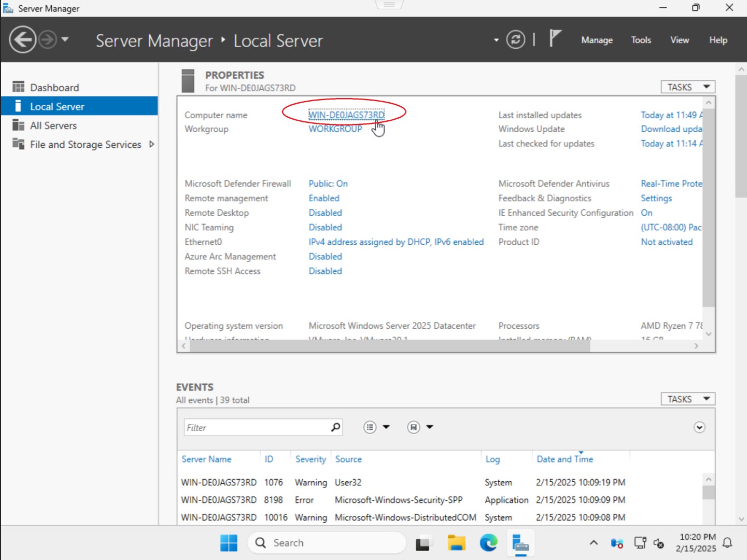Open the Tools menu
Screen dimensions: 747x560
click(641, 40)
